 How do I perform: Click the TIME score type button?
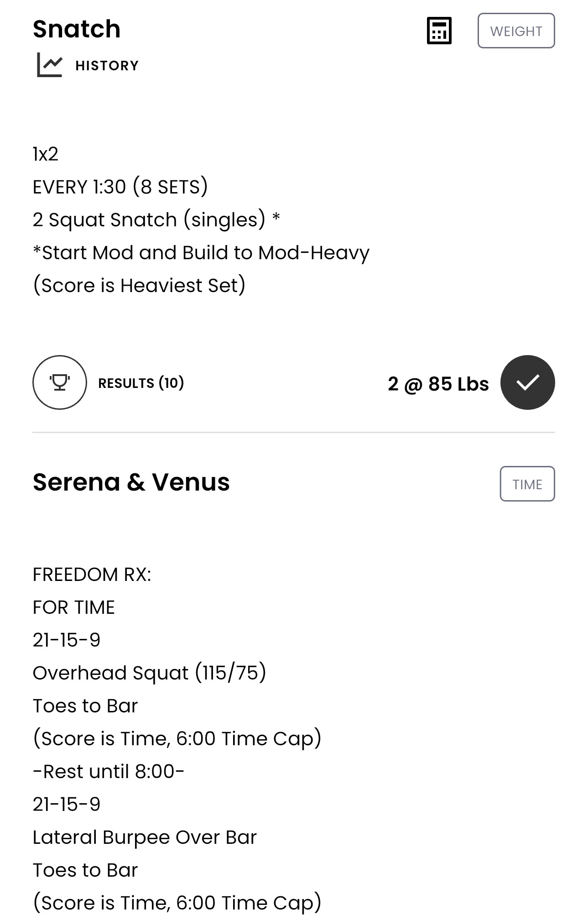[527, 484]
